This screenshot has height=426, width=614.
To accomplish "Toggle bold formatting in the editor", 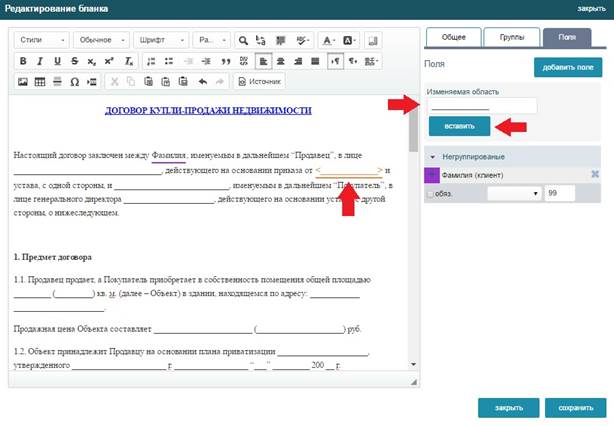I will pos(24,61).
